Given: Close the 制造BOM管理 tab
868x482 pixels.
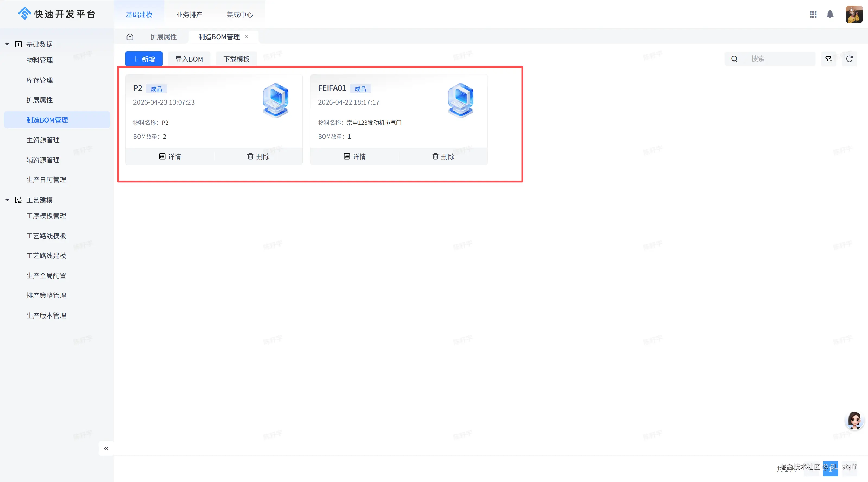Looking at the screenshot, I should pos(247,37).
